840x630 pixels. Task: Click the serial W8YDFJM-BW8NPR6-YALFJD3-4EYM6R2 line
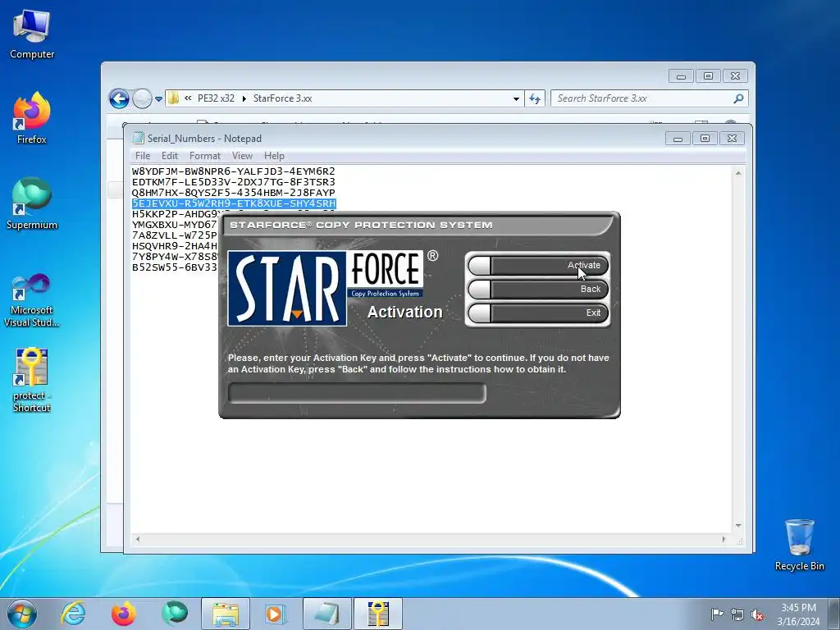[234, 171]
